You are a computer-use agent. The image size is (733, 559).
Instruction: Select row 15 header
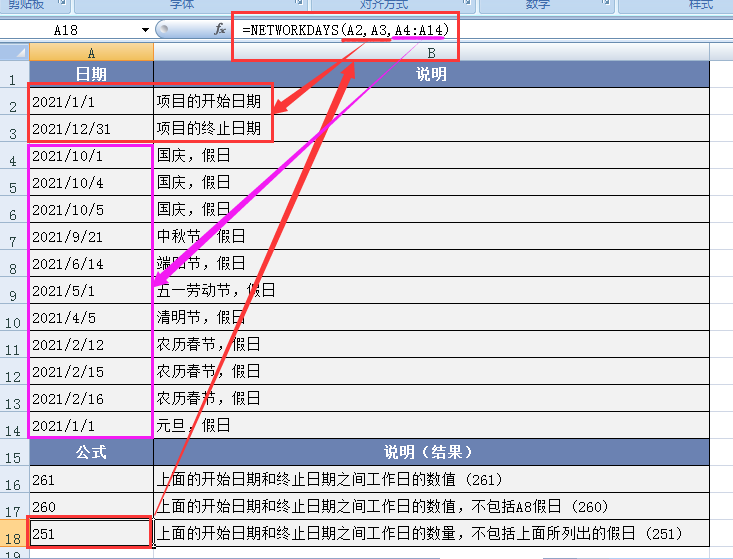[14, 452]
